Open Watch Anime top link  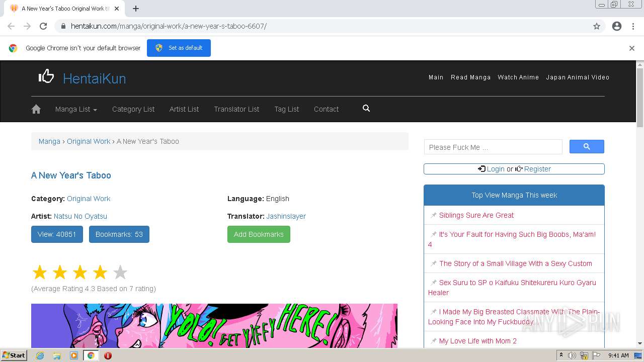[x=518, y=77]
